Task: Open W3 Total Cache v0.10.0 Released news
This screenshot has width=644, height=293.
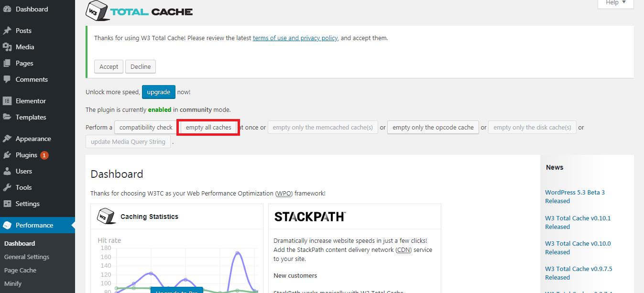Action: click(x=578, y=248)
